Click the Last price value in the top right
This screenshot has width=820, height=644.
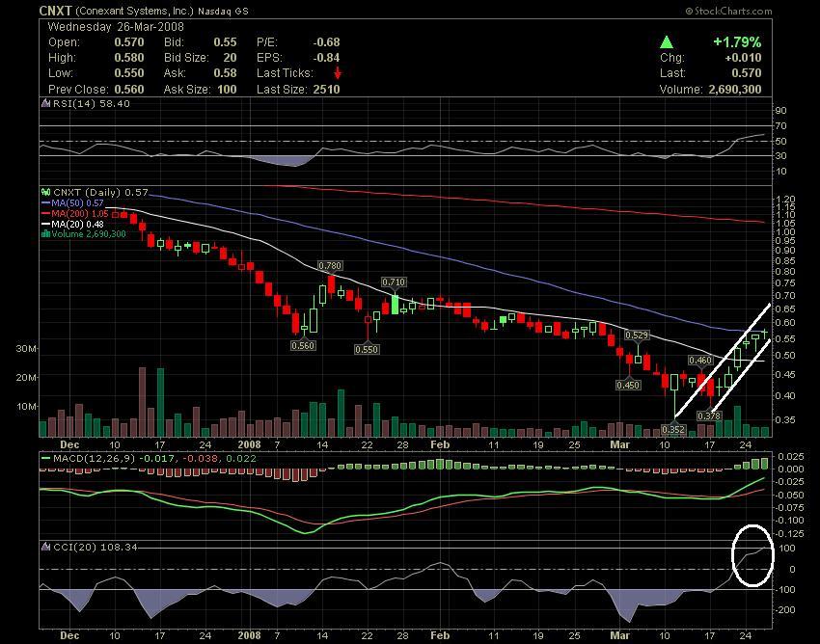pos(747,73)
